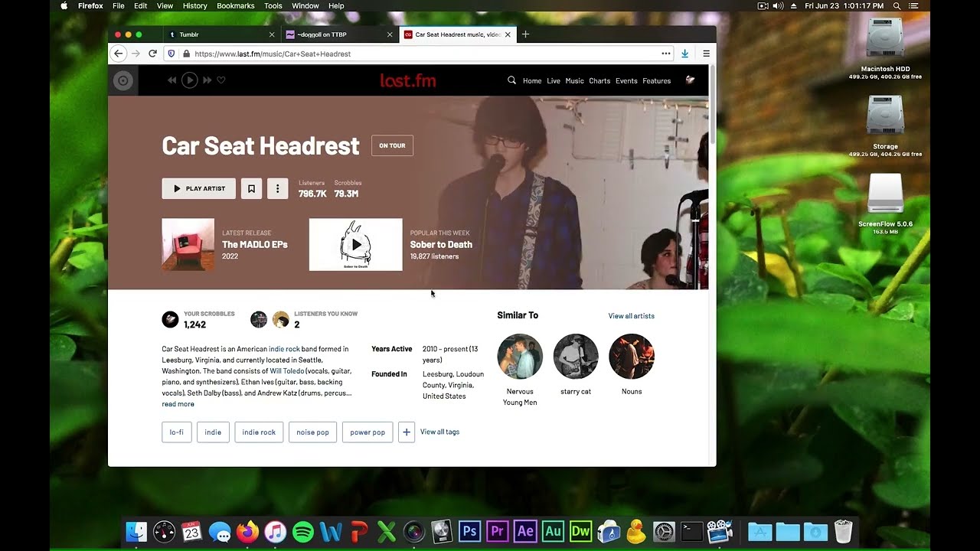Open the Firefox downloads arrow
The image size is (980, 551).
684,54
